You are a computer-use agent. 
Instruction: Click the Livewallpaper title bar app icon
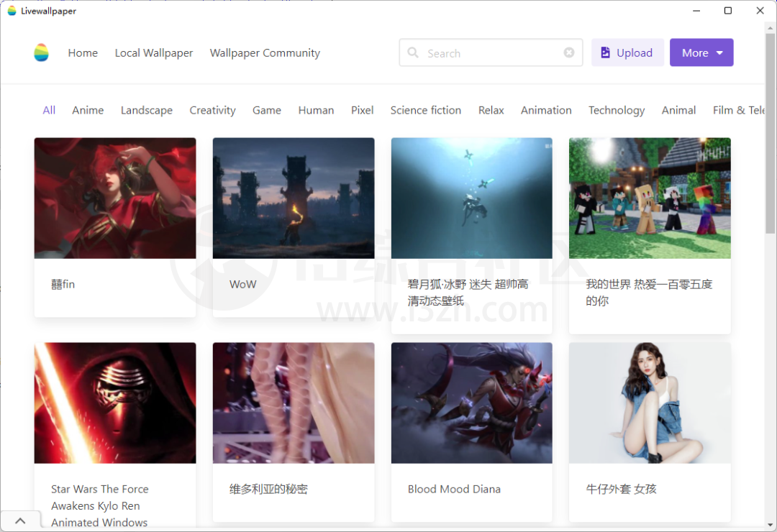pos(12,11)
